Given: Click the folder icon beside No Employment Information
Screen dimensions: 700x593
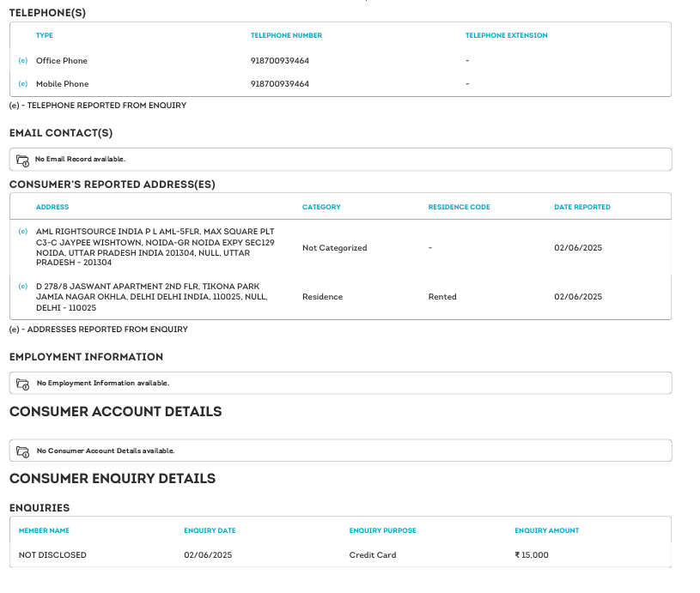Looking at the screenshot, I should tap(23, 384).
